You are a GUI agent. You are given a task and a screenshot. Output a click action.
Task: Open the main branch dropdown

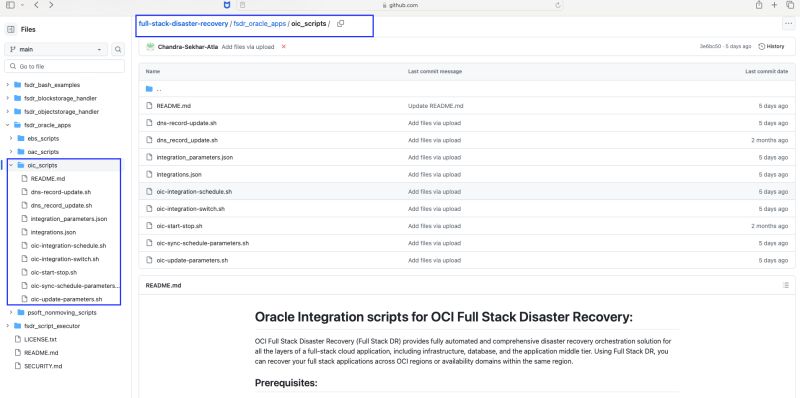(56, 49)
